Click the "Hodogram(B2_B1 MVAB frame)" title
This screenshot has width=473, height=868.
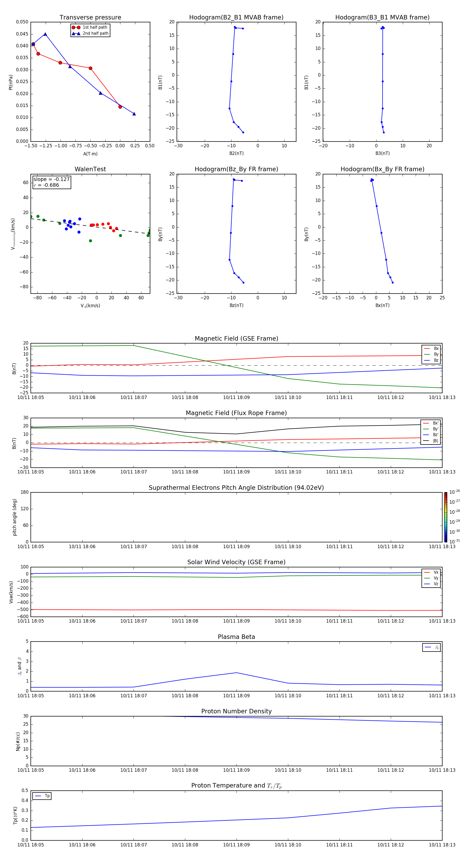[x=236, y=18]
